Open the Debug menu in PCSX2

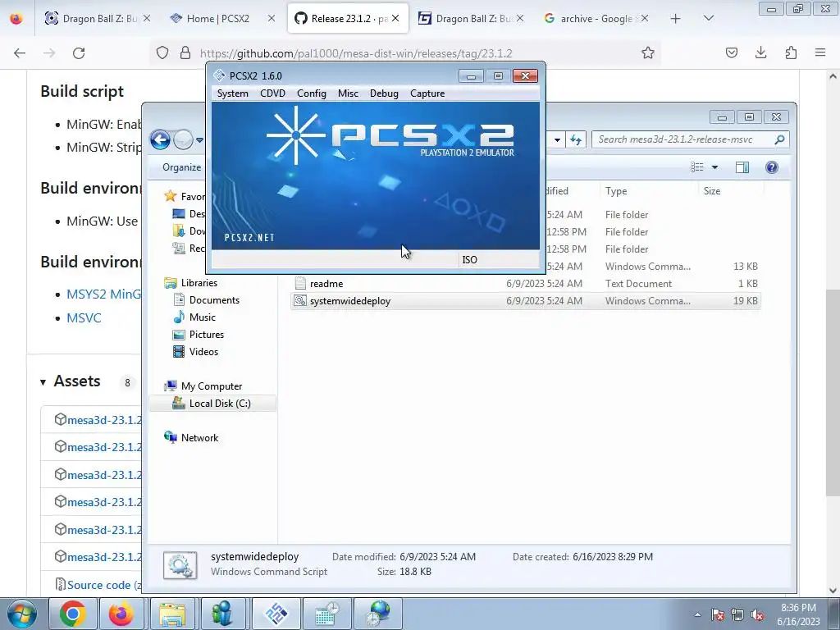(384, 94)
